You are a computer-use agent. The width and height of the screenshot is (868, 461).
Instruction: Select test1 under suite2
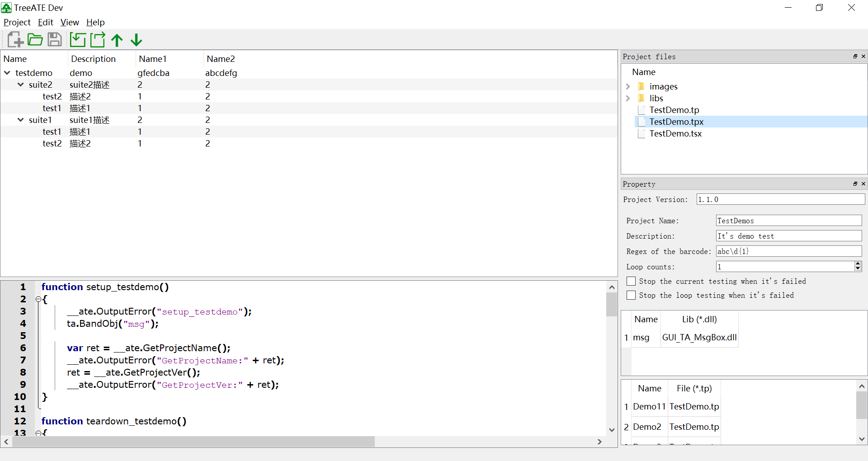[52, 108]
